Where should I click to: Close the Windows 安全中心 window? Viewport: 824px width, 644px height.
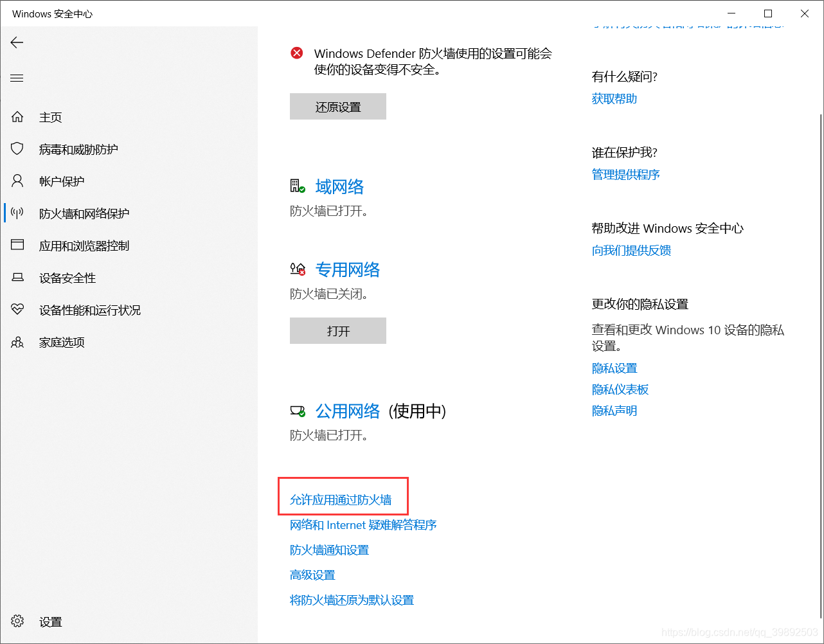[805, 13]
